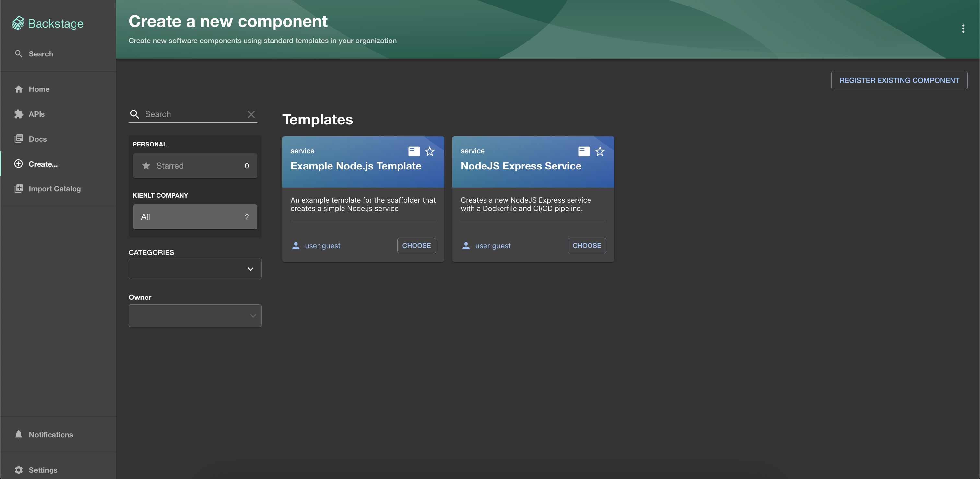Open Import Catalog from sidebar
This screenshot has height=479, width=980.
pos(54,189)
